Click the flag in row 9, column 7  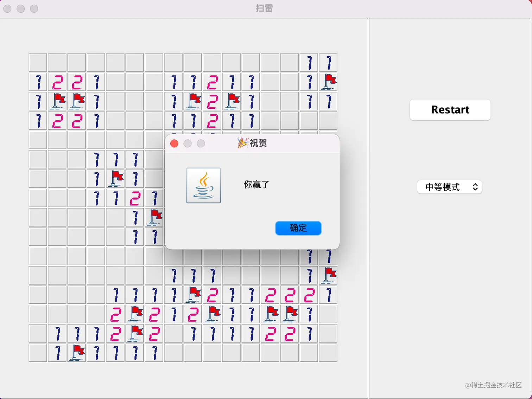click(x=154, y=217)
